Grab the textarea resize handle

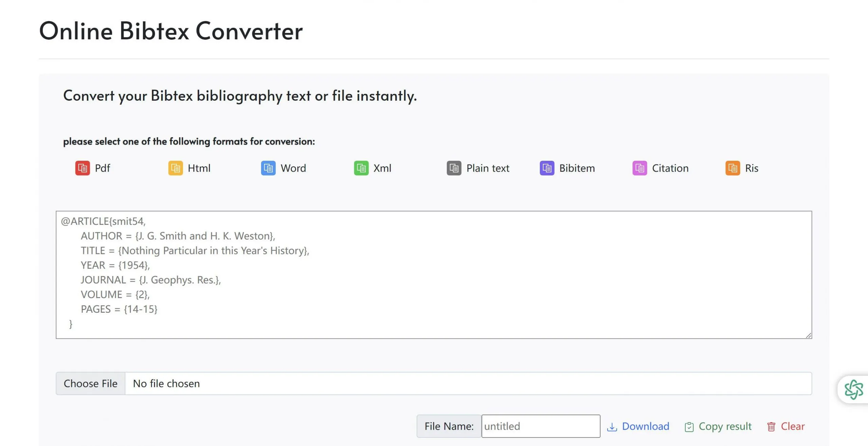point(808,335)
